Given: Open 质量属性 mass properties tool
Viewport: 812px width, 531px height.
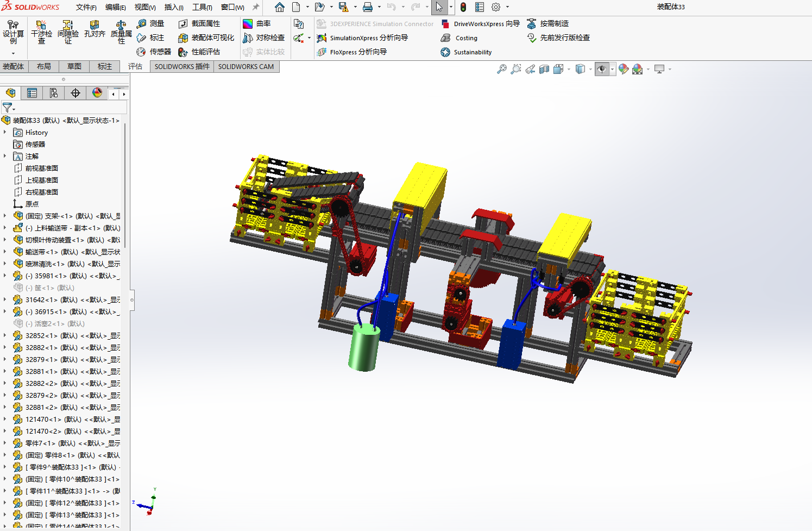Looking at the screenshot, I should click(121, 32).
